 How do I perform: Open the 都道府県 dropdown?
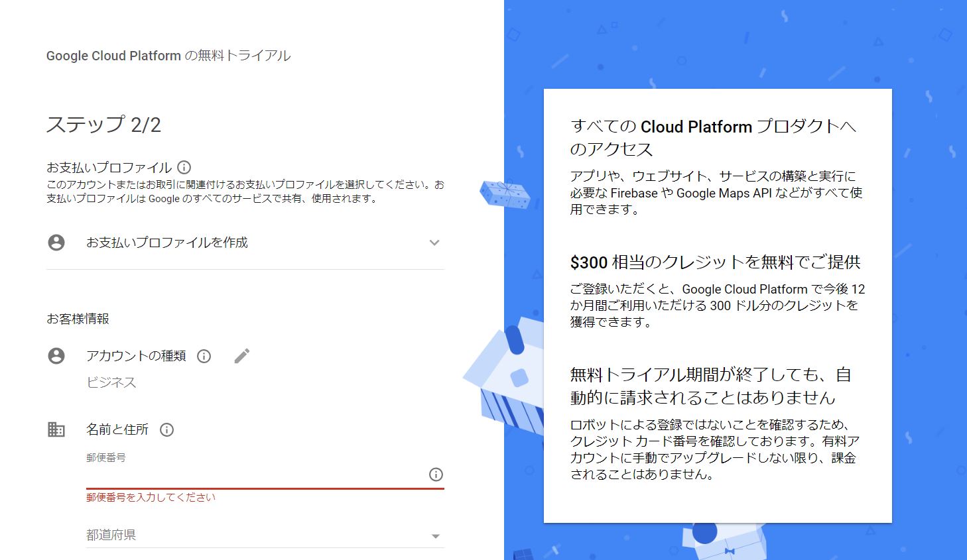[265, 535]
